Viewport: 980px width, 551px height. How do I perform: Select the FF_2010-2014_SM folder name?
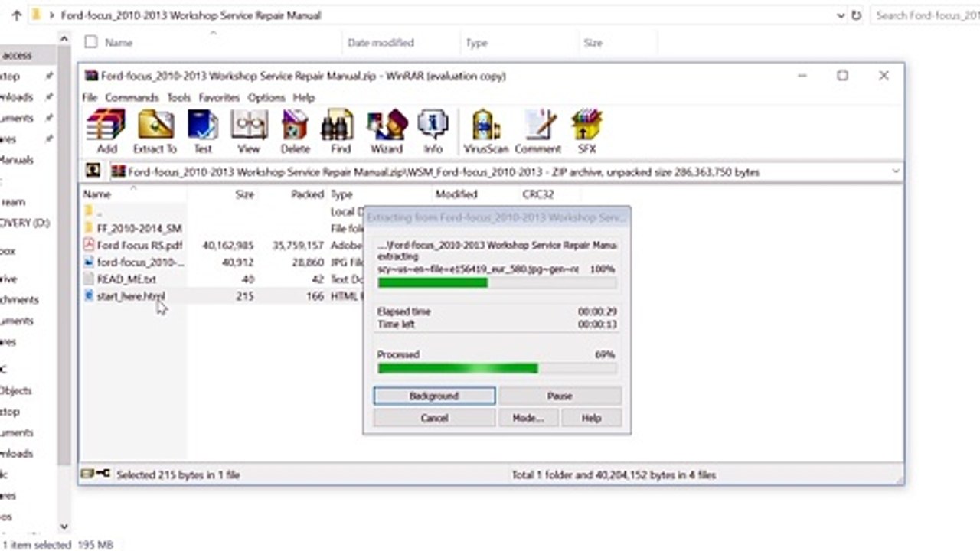coord(139,228)
